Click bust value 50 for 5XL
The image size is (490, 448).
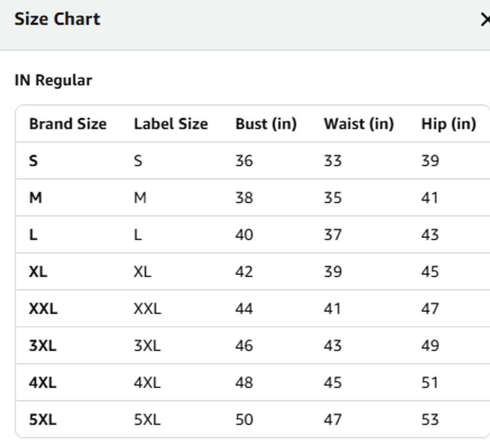click(x=244, y=419)
